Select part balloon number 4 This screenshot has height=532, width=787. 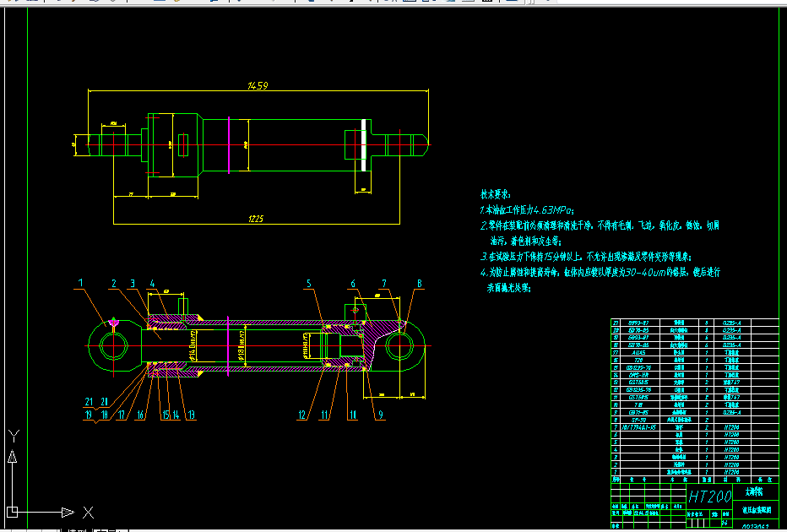click(x=152, y=284)
